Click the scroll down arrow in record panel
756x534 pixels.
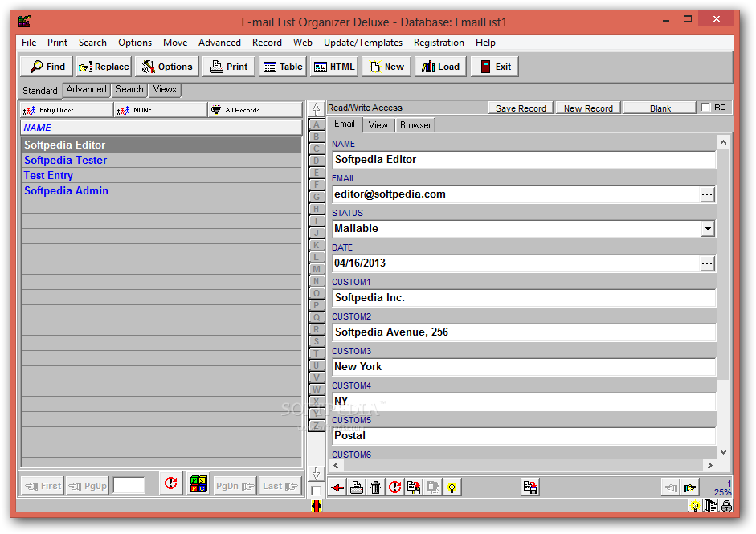click(723, 451)
